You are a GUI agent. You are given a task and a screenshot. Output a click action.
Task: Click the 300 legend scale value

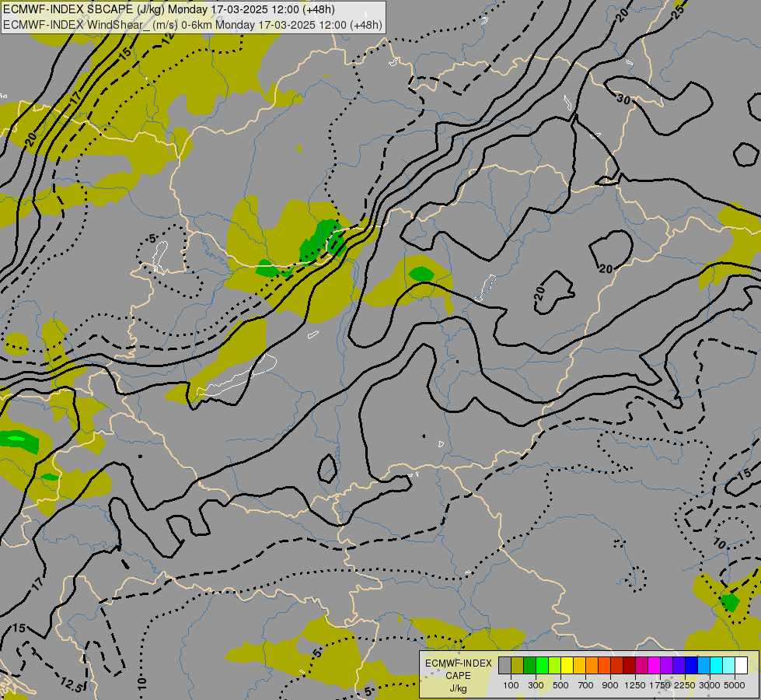536,685
